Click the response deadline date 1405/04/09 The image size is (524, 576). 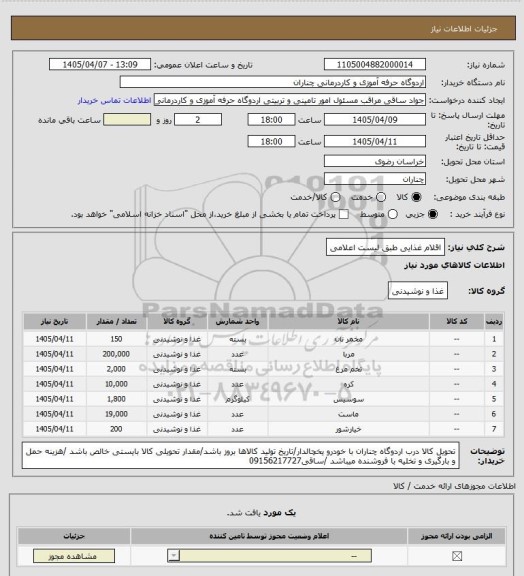point(375,120)
